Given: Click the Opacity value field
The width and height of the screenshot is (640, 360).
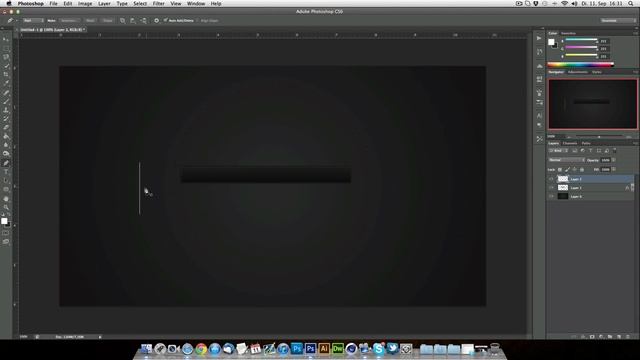Looking at the screenshot, I should pos(605,160).
